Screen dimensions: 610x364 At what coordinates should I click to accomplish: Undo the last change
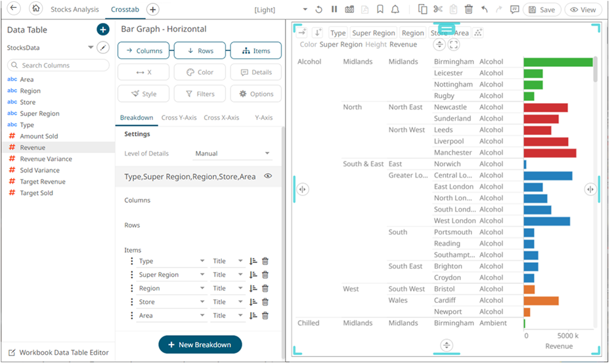[485, 9]
